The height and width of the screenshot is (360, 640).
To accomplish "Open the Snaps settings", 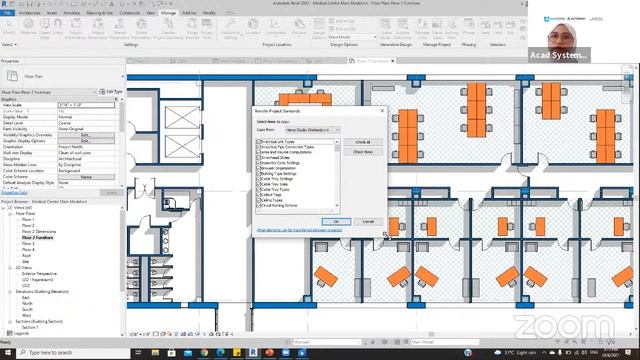I will (58, 27).
